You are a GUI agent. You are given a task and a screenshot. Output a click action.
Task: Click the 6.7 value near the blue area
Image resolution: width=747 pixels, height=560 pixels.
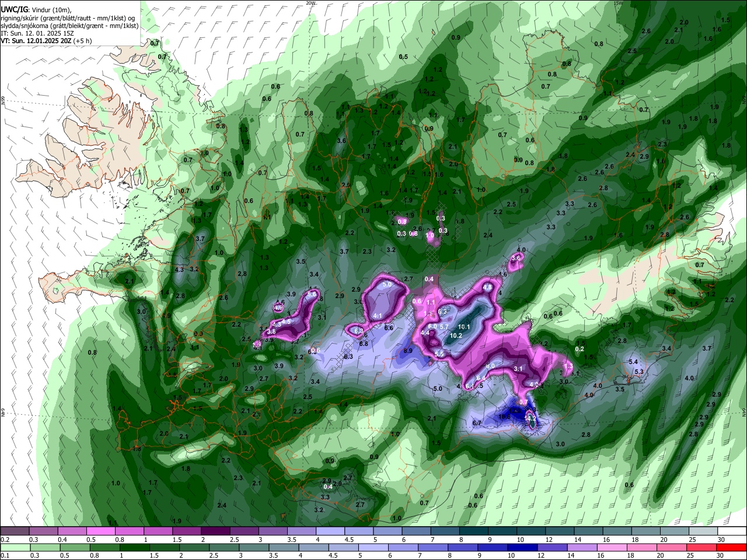(x=476, y=423)
